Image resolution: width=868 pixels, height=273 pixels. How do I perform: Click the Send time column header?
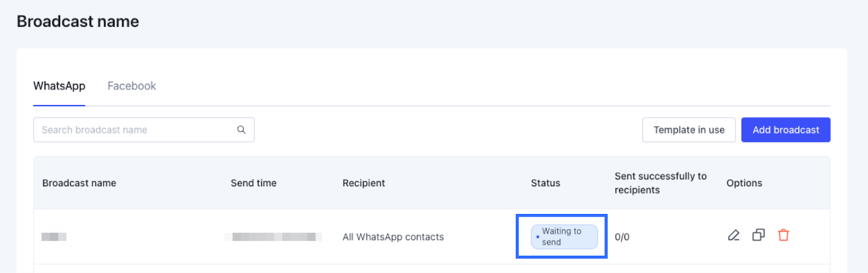(253, 183)
